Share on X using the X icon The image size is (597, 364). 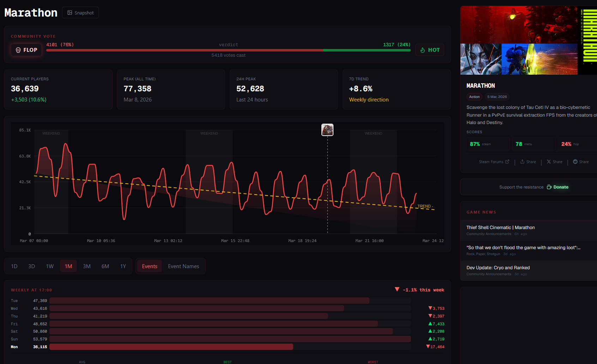tap(549, 162)
